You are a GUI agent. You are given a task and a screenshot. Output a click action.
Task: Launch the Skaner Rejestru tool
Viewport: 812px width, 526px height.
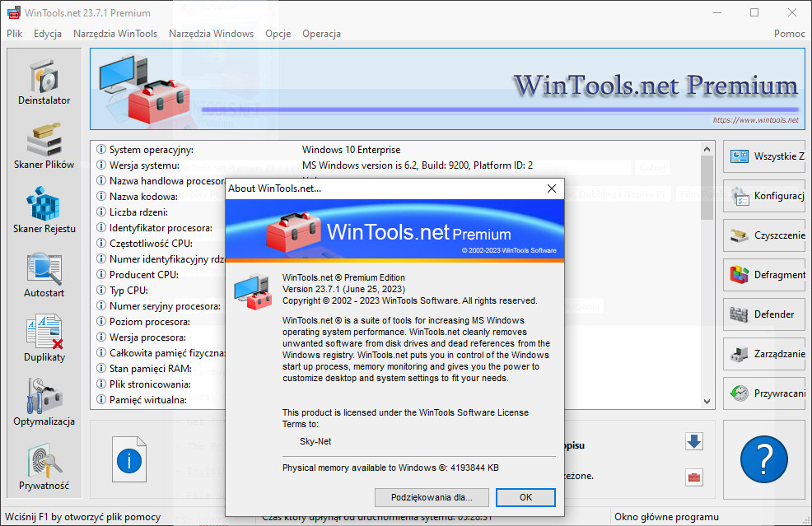click(x=44, y=212)
